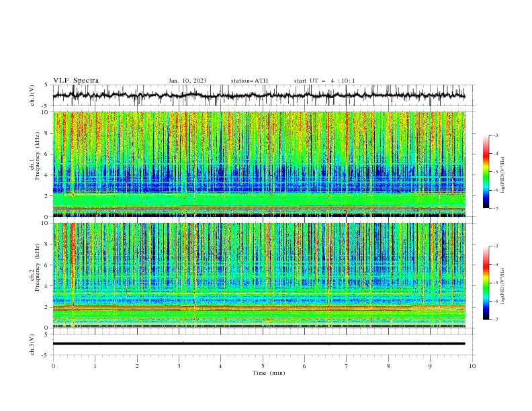Click the ch.3 flat black trace
This screenshot has height=411, width=532.
click(259, 344)
